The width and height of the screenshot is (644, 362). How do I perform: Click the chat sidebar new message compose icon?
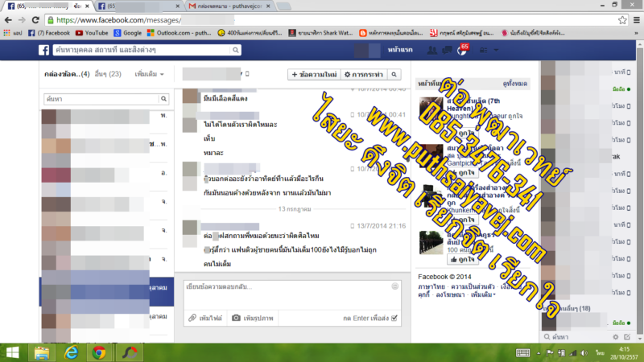click(x=627, y=337)
